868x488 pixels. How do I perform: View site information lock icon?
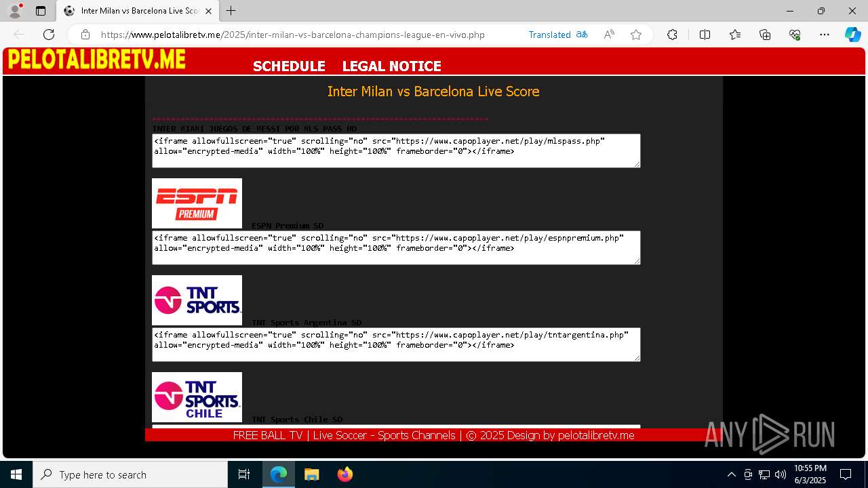pos(85,35)
